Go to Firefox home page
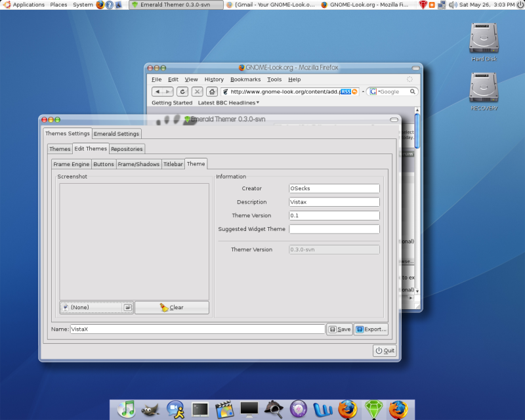Viewport: 525px width, 420px height. [x=212, y=91]
